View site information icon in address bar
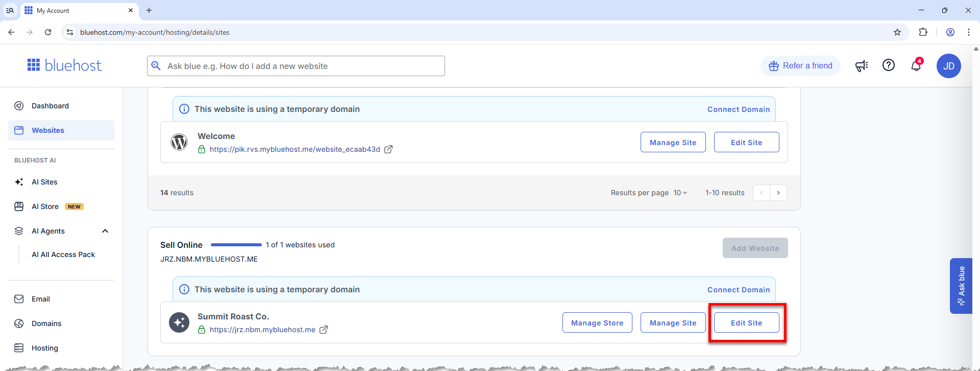The height and width of the screenshot is (371, 980). 70,32
